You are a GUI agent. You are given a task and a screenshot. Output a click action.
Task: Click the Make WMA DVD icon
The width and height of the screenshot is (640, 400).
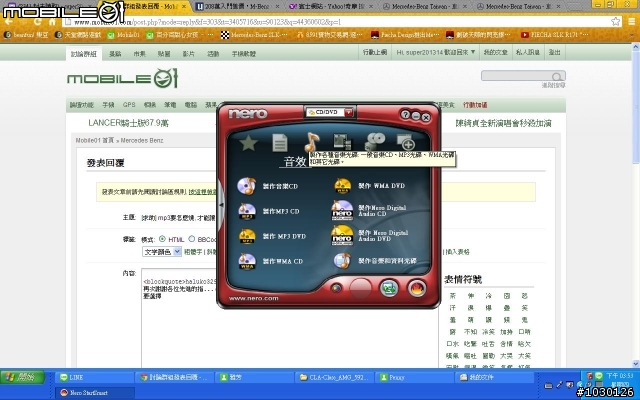point(342,186)
